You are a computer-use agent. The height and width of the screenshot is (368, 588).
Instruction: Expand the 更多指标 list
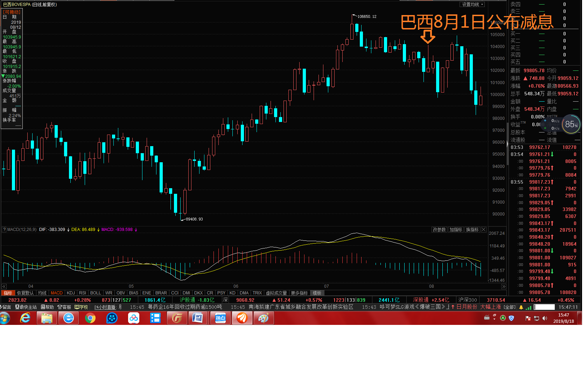click(x=299, y=293)
